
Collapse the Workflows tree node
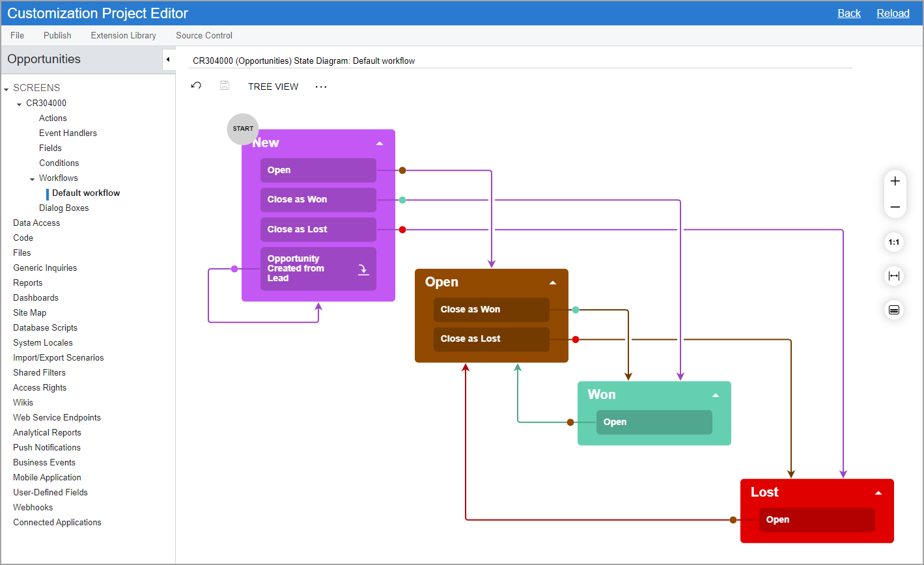[x=33, y=178]
